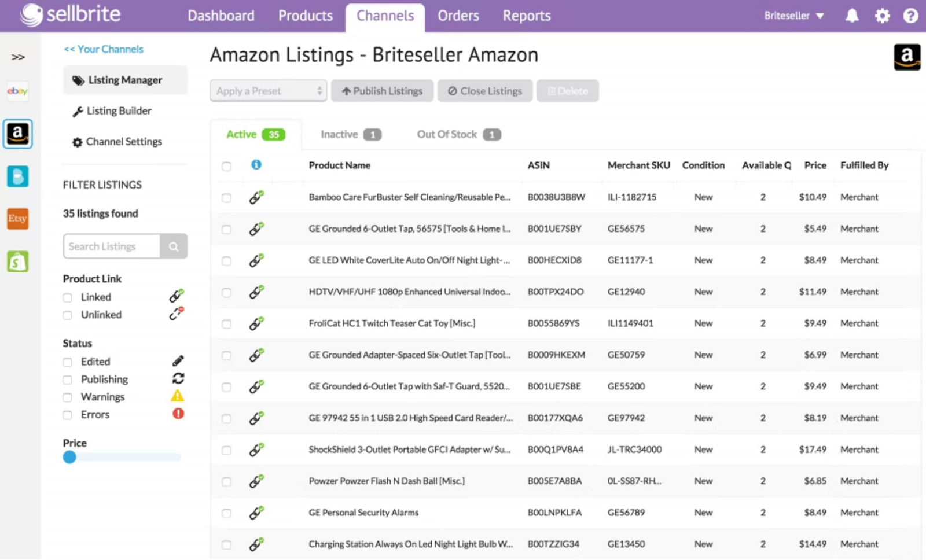Open the Shopify channel from the sidebar
The image size is (926, 560).
tap(17, 261)
